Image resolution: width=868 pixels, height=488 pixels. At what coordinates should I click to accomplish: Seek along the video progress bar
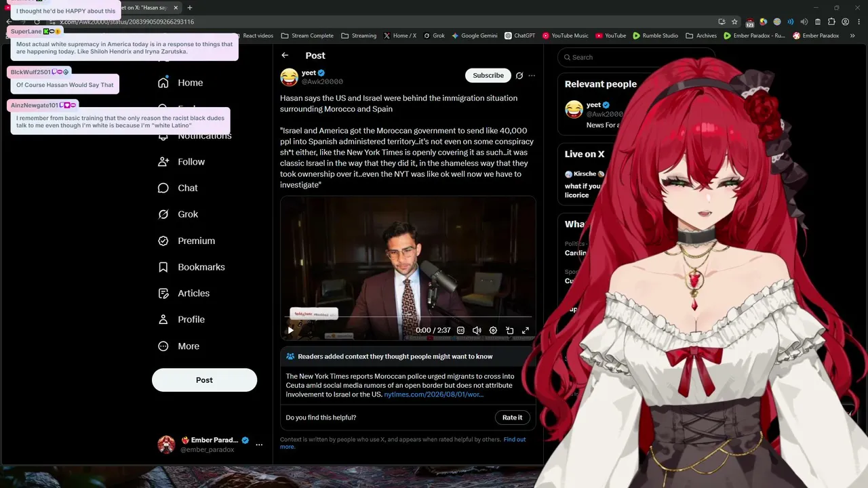(408, 317)
